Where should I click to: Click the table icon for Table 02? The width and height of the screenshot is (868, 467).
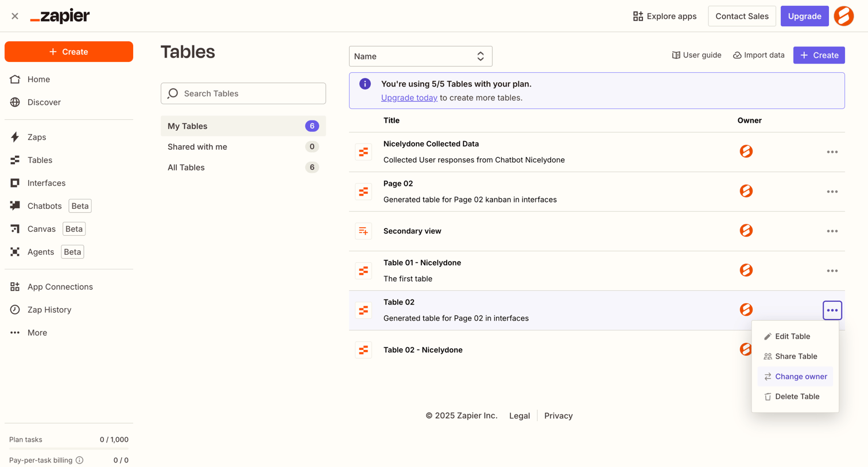[363, 310]
